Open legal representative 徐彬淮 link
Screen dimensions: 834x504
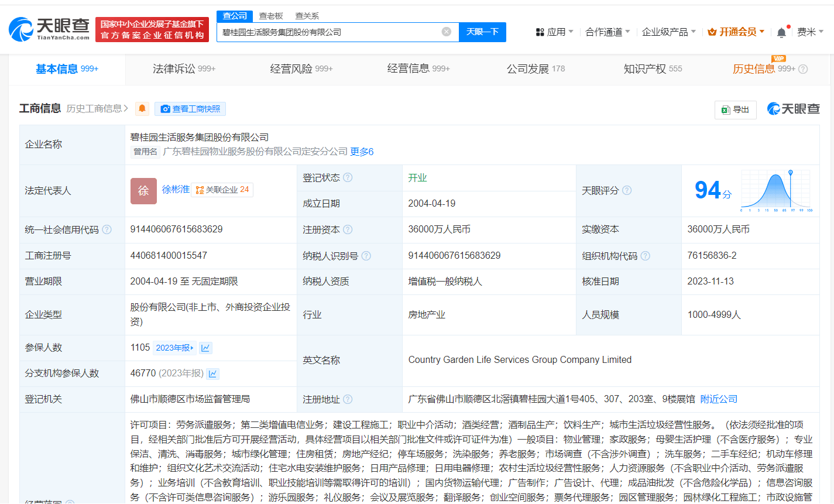tap(176, 190)
